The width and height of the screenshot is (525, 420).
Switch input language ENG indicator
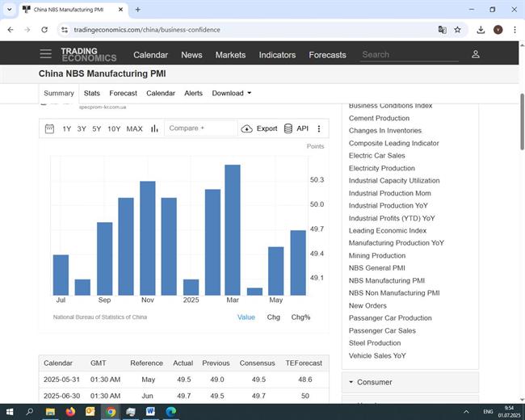[x=488, y=412]
